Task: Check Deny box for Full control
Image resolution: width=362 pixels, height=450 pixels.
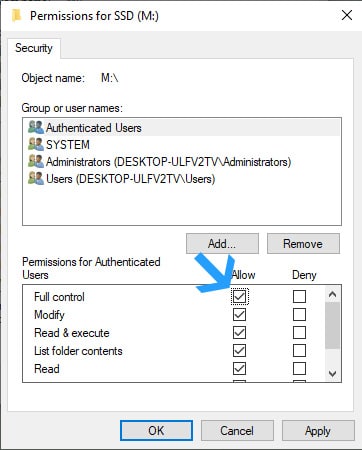Action: coord(299,296)
